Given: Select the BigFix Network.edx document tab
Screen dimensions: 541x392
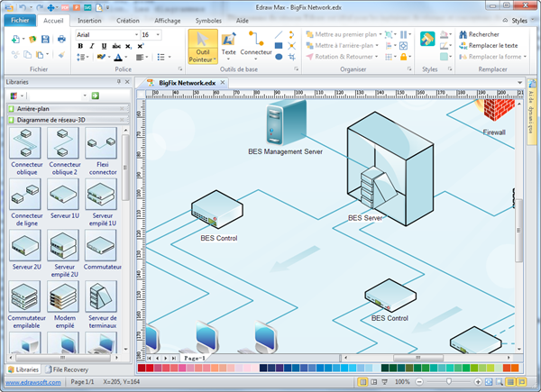Looking at the screenshot, I should tap(187, 83).
